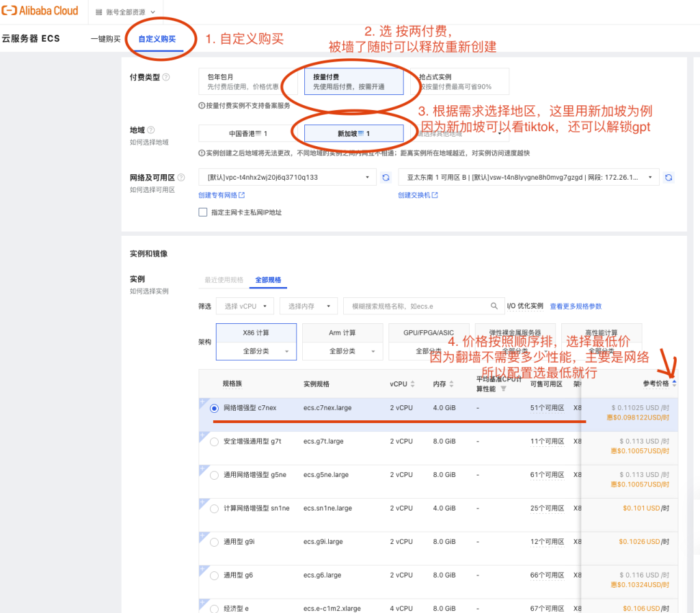Refresh the vSwitch list
Viewport: 700px width, 613px height.
click(669, 178)
